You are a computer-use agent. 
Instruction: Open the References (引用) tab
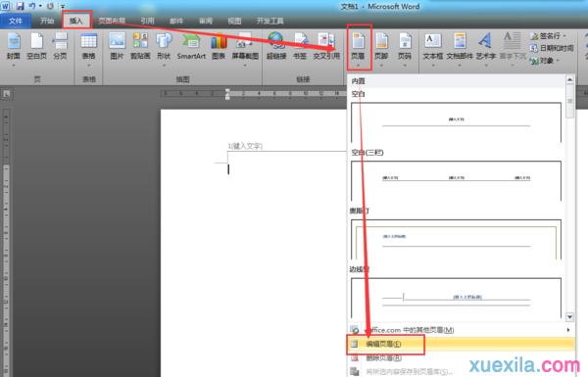coord(147,21)
